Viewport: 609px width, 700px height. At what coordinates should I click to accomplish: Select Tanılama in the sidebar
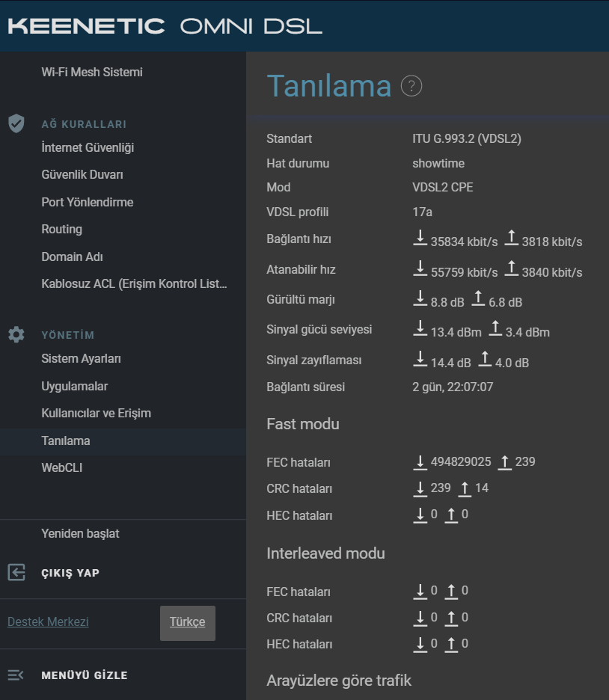pos(66,440)
